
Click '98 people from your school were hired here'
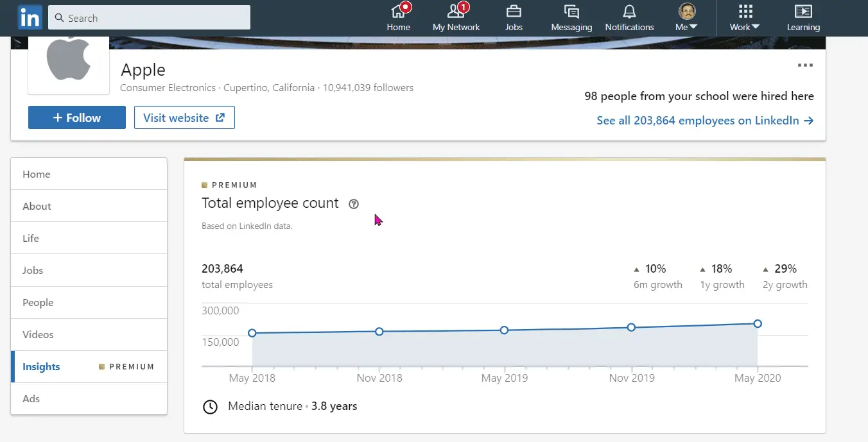click(x=699, y=96)
